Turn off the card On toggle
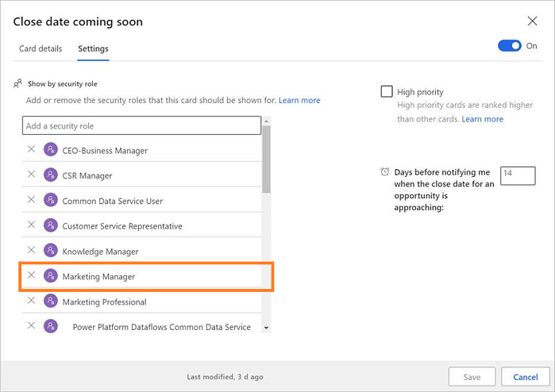The image size is (555, 392). (x=509, y=46)
